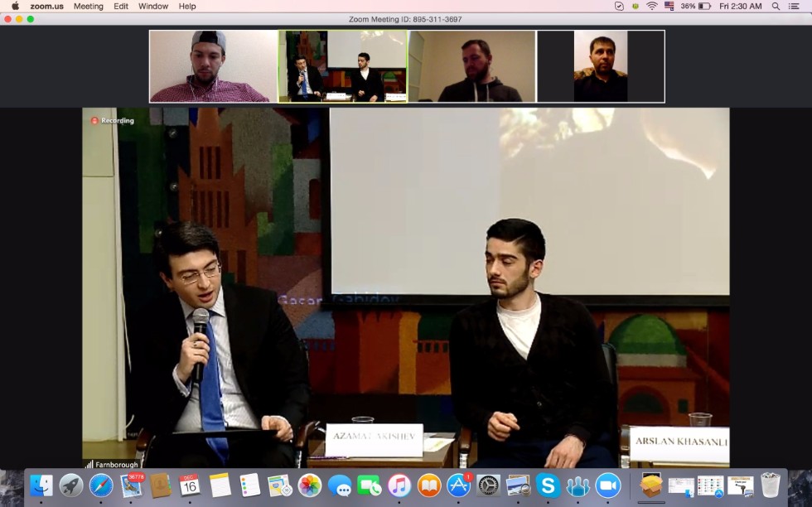Viewport: 812px width, 507px height.
Task: Open the battery status menu
Action: 704,6
